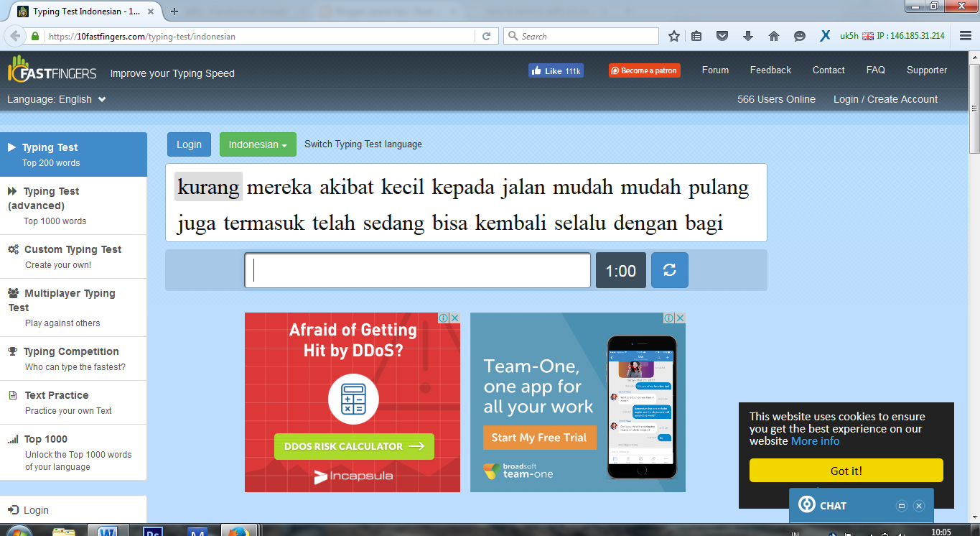Click the typing input field
980x536 pixels.
coord(416,270)
